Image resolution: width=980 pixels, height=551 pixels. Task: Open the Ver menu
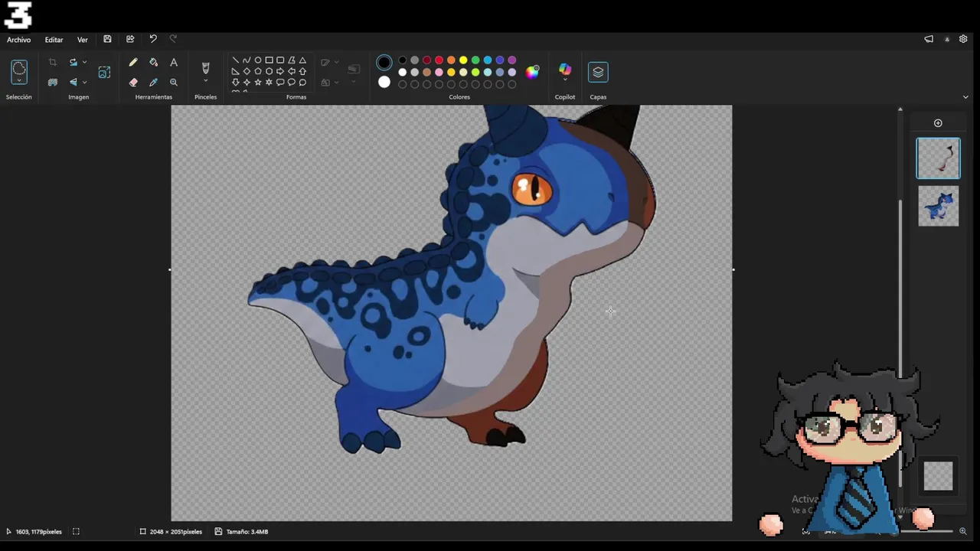click(x=83, y=40)
